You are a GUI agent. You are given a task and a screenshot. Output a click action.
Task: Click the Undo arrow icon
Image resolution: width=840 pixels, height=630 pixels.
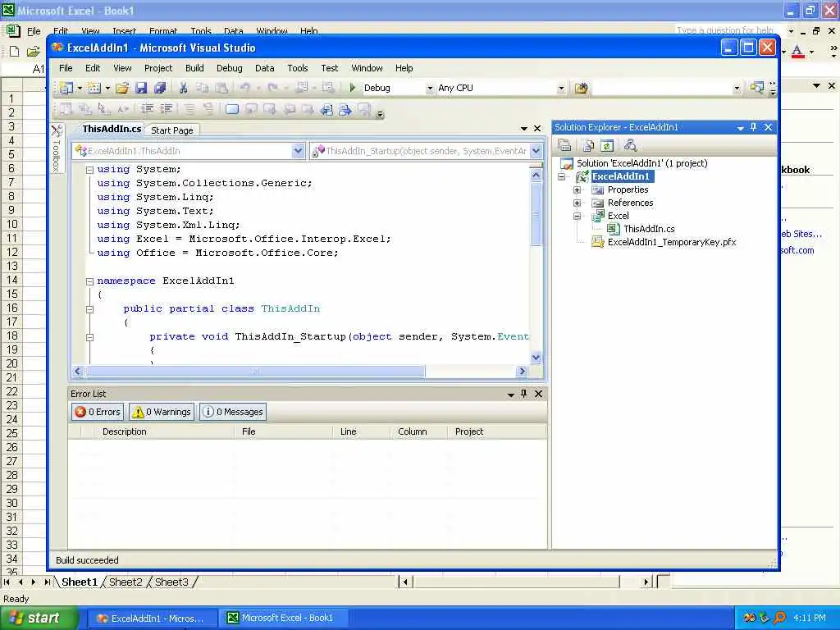click(x=244, y=88)
